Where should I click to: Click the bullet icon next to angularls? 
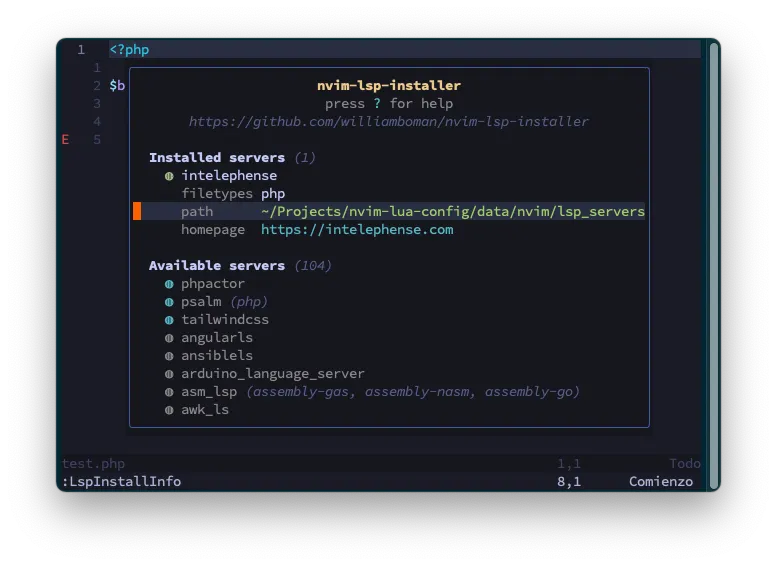(x=169, y=338)
